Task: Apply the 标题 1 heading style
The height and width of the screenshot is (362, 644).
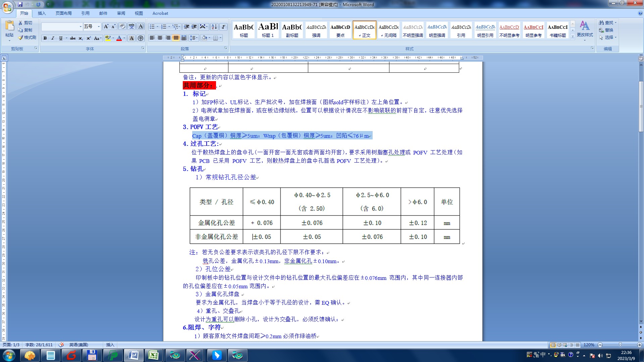Action: (268, 29)
